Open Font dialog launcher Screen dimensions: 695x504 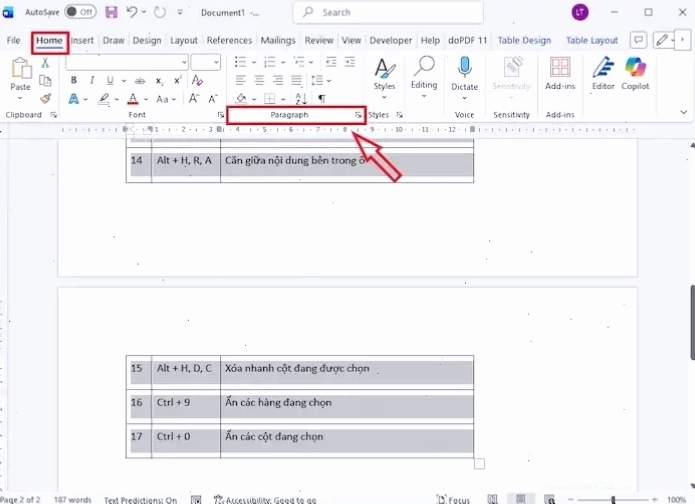(x=220, y=115)
